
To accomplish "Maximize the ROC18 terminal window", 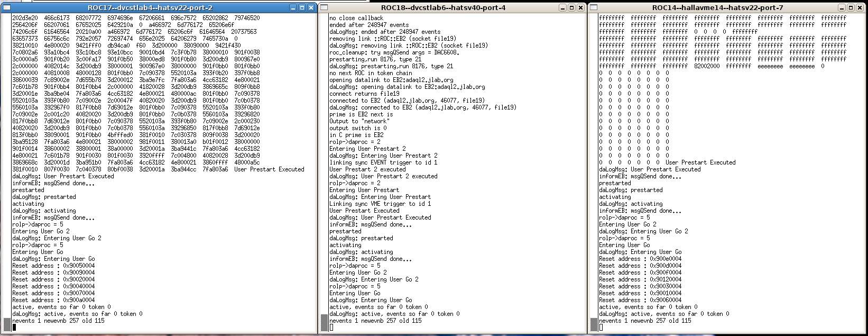I will 572,8.
